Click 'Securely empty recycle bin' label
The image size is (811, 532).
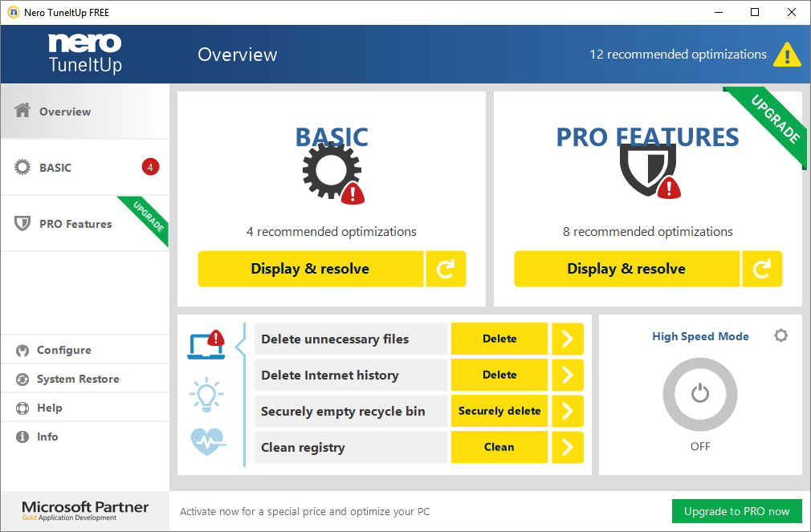(343, 412)
